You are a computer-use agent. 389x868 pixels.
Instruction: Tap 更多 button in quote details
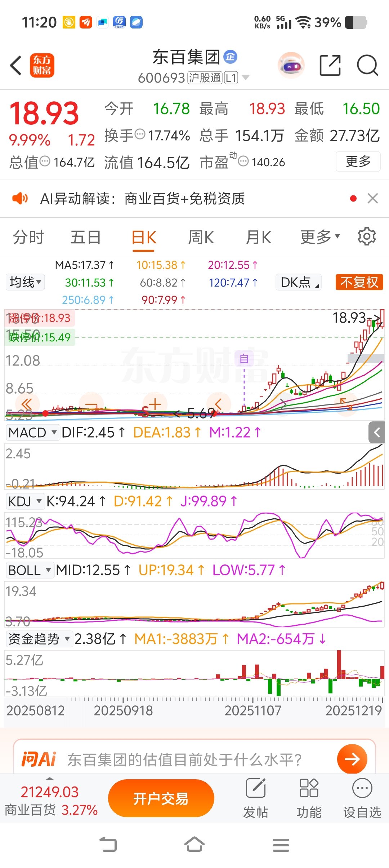(358, 161)
